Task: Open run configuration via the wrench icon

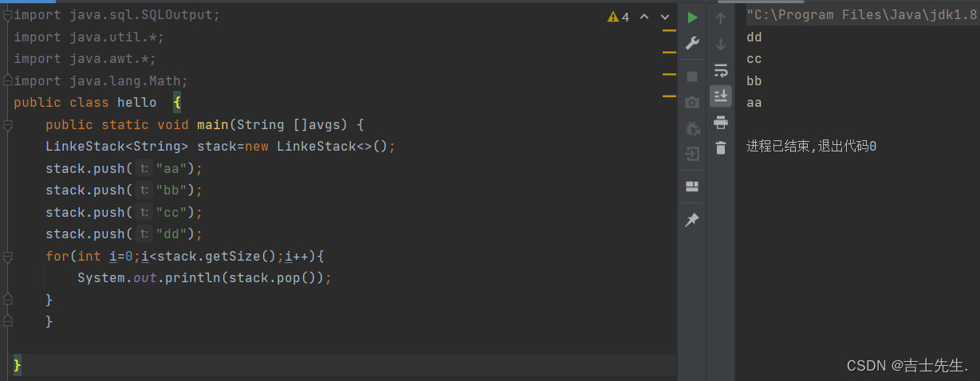Action: click(x=692, y=43)
